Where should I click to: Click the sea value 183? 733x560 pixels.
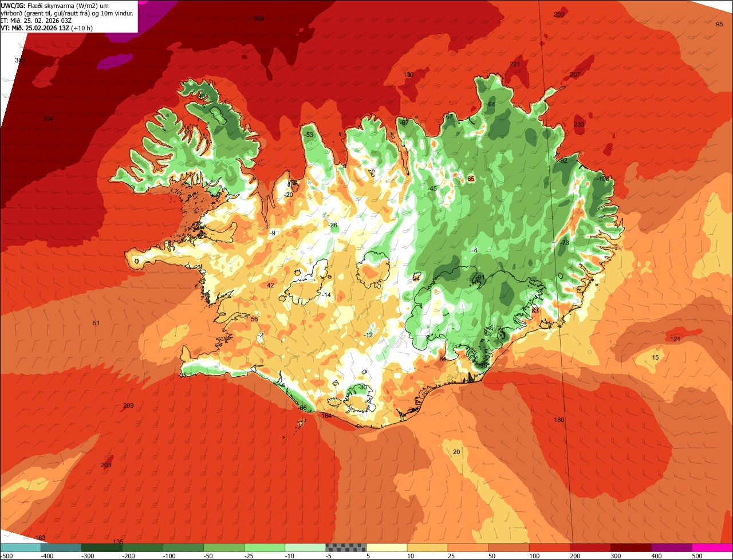click(40, 537)
